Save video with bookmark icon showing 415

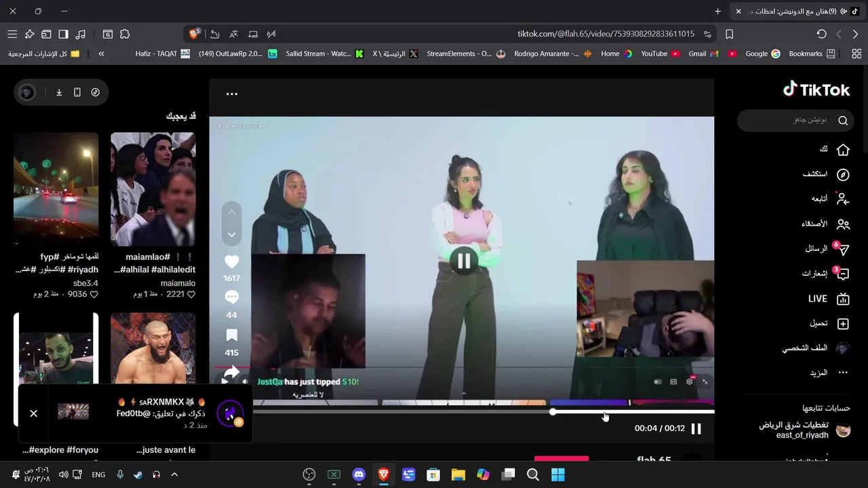(x=232, y=335)
